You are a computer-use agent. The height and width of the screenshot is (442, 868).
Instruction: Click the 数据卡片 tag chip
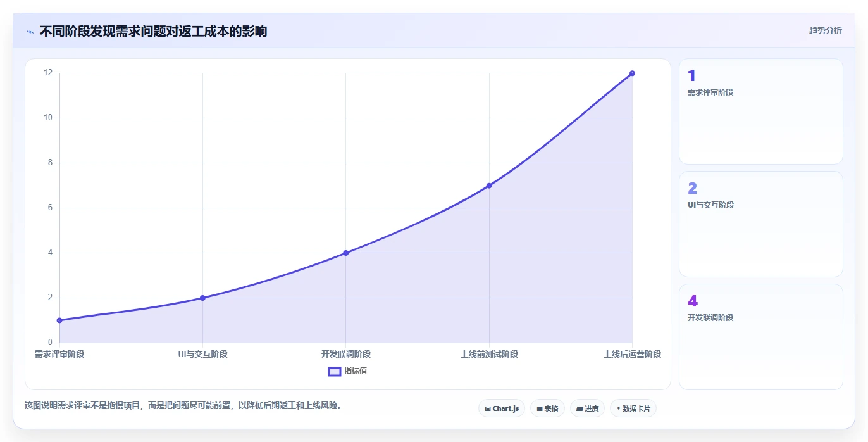(x=633, y=408)
